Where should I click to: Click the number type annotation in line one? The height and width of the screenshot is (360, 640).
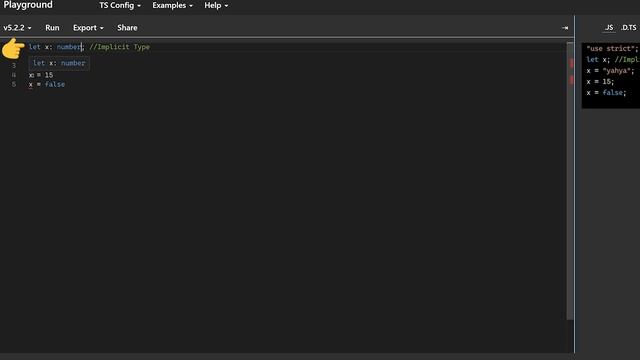click(x=69, y=47)
